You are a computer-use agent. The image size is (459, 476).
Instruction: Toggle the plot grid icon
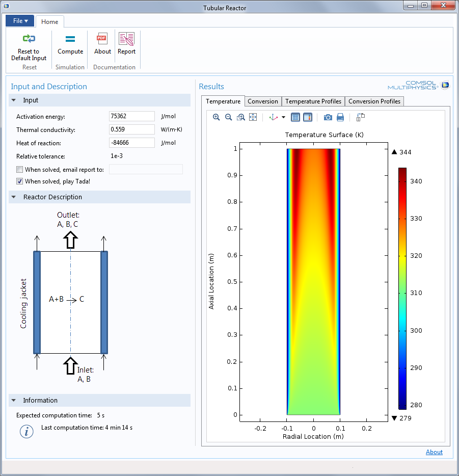point(295,117)
